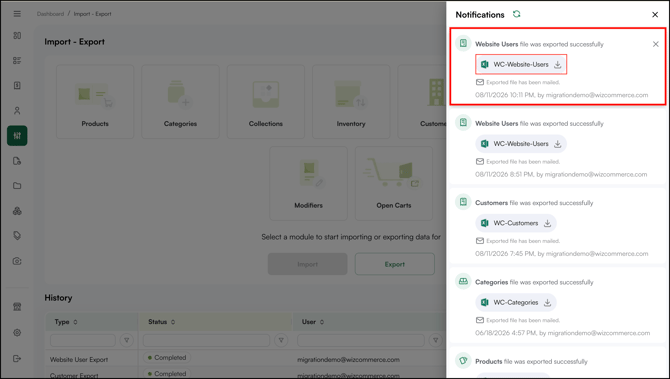Open the Customers export notification icon
670x379 pixels.
[463, 202]
